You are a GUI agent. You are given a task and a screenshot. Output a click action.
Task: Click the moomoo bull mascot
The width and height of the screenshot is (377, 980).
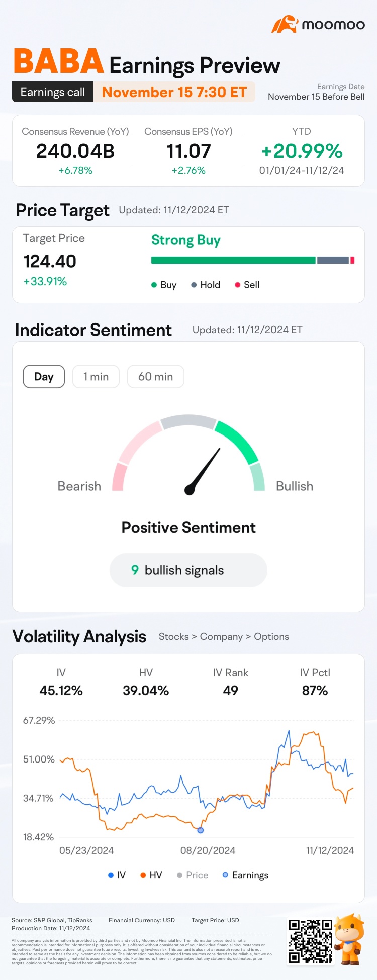click(x=350, y=938)
